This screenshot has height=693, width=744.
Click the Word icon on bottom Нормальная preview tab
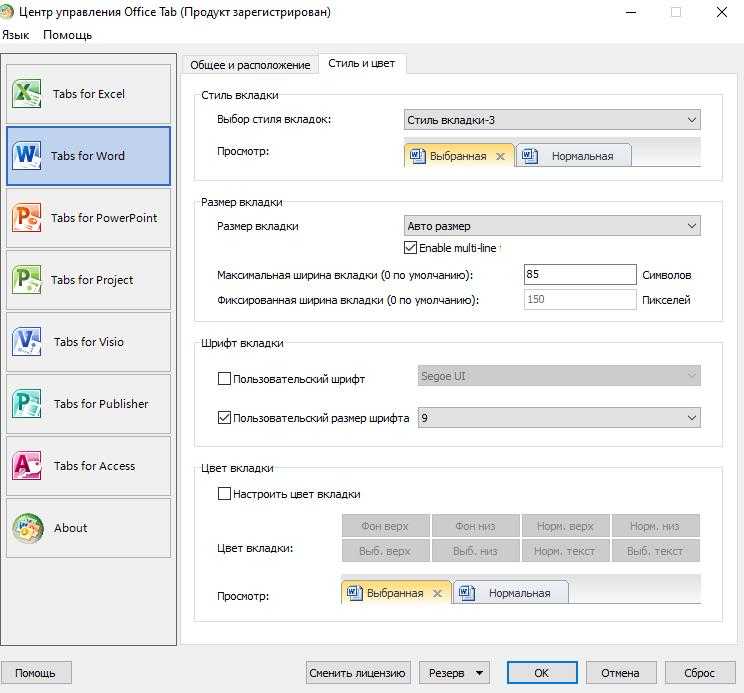click(466, 592)
